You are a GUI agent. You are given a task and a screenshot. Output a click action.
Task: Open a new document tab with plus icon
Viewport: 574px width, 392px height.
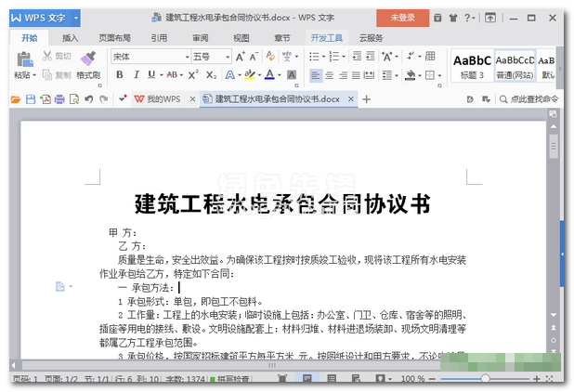click(x=367, y=98)
